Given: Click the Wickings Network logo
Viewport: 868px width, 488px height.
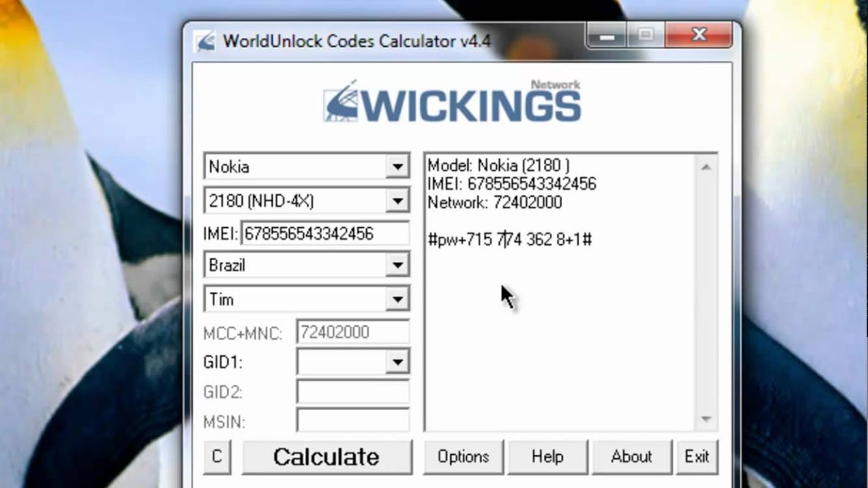Looking at the screenshot, I should (x=452, y=102).
